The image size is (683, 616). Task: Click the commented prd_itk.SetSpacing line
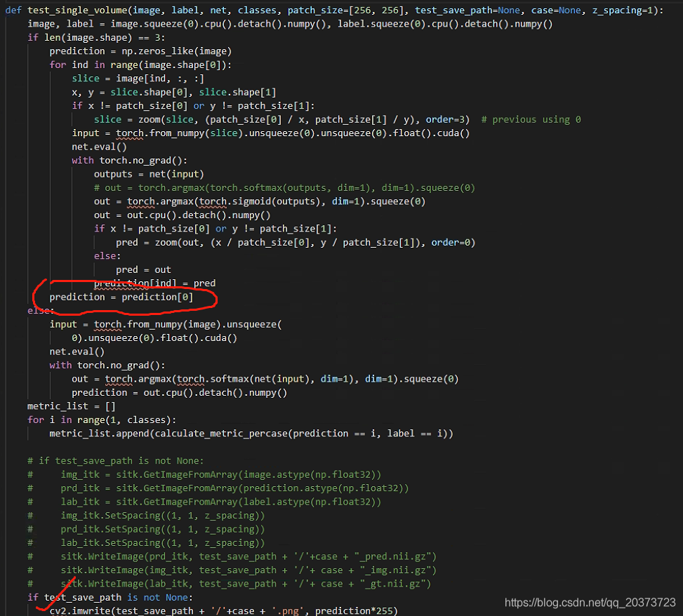(162, 529)
